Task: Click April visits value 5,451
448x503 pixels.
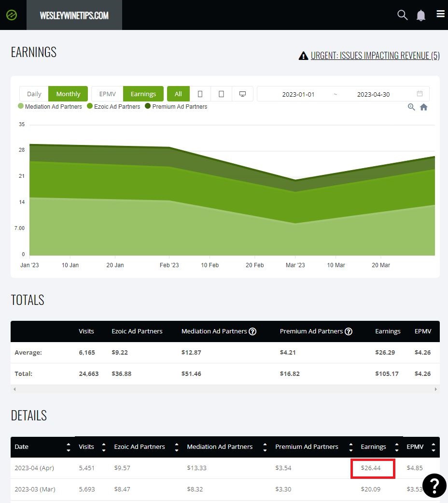Action: 87,468
